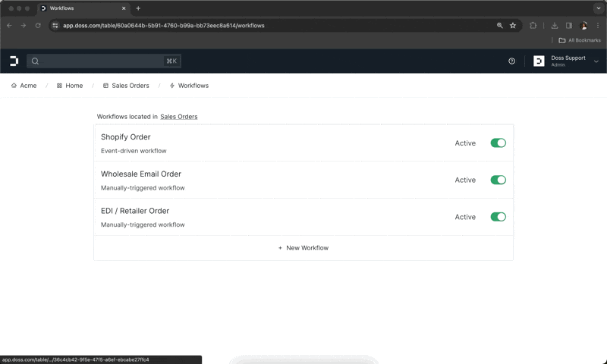Viewport: 607px width, 364px height.
Task: Click the browser zoom magnifier icon
Action: click(x=499, y=25)
